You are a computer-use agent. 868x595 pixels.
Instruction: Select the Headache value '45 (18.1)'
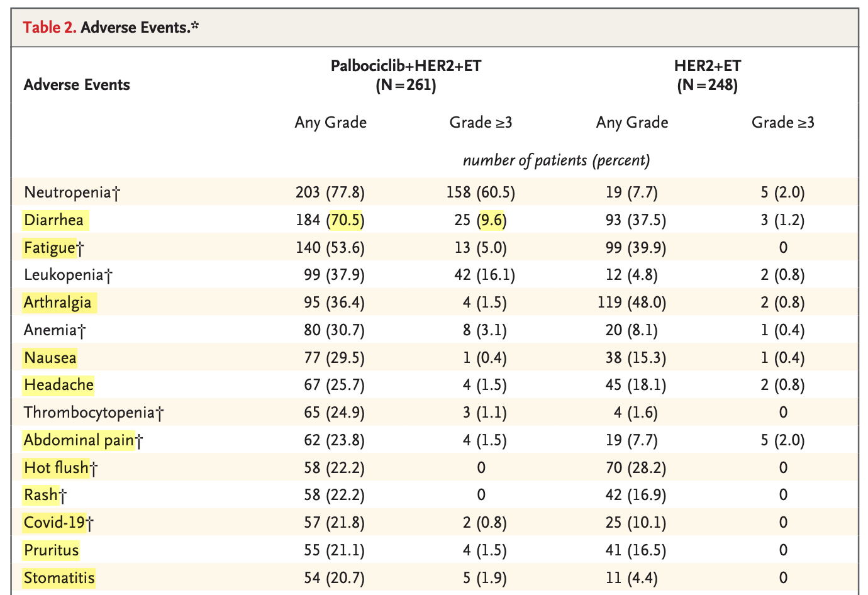635,385
